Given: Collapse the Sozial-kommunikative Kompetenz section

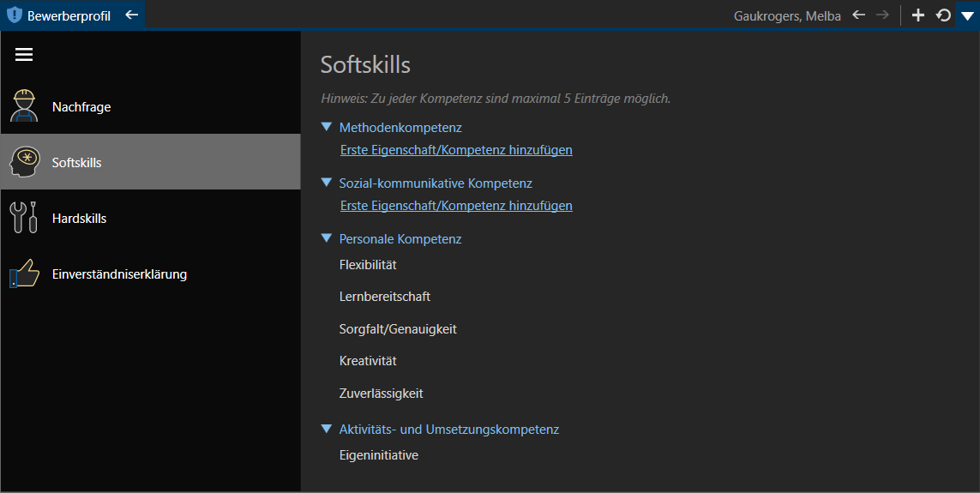Looking at the screenshot, I should point(326,183).
